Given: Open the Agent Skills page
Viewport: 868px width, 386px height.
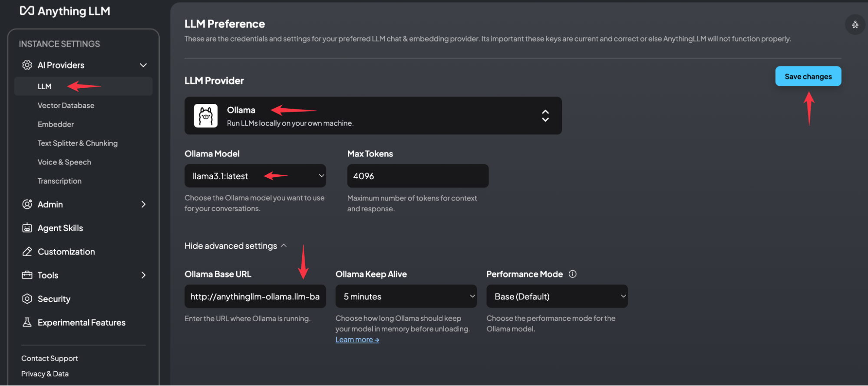Looking at the screenshot, I should [60, 228].
